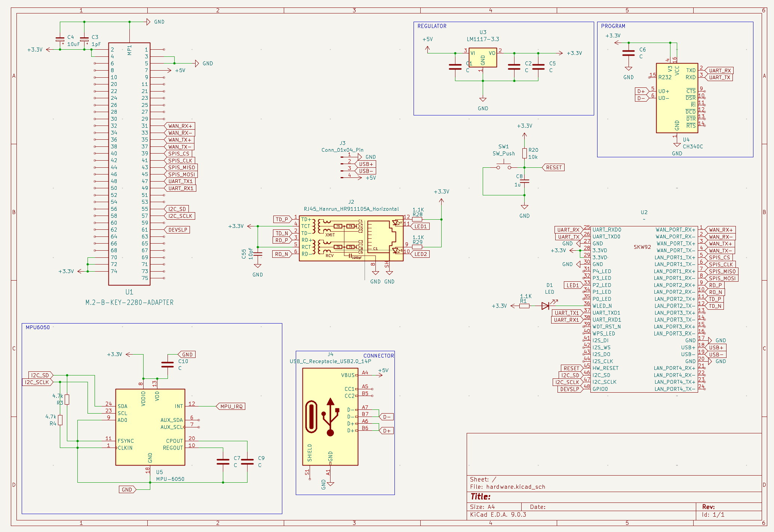This screenshot has width=774, height=532.
Task: Click capacitor C10 near the MPU6050 VDD
Action: (x=167, y=365)
